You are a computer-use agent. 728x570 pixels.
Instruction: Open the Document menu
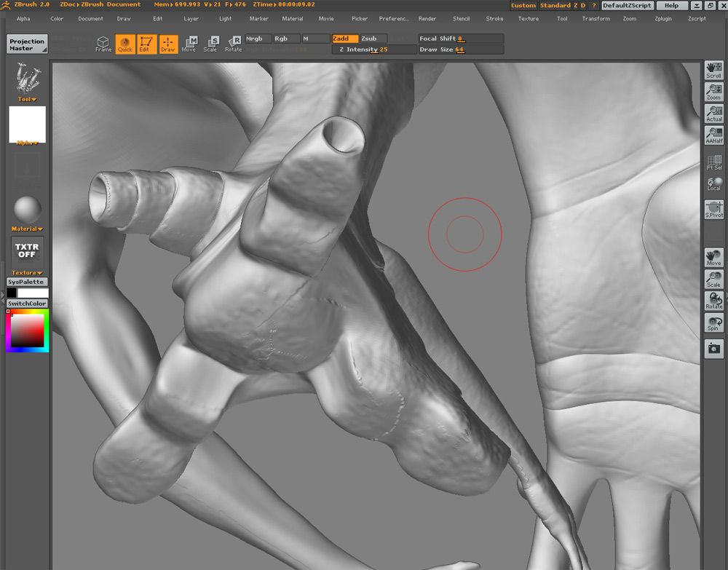pyautogui.click(x=90, y=19)
